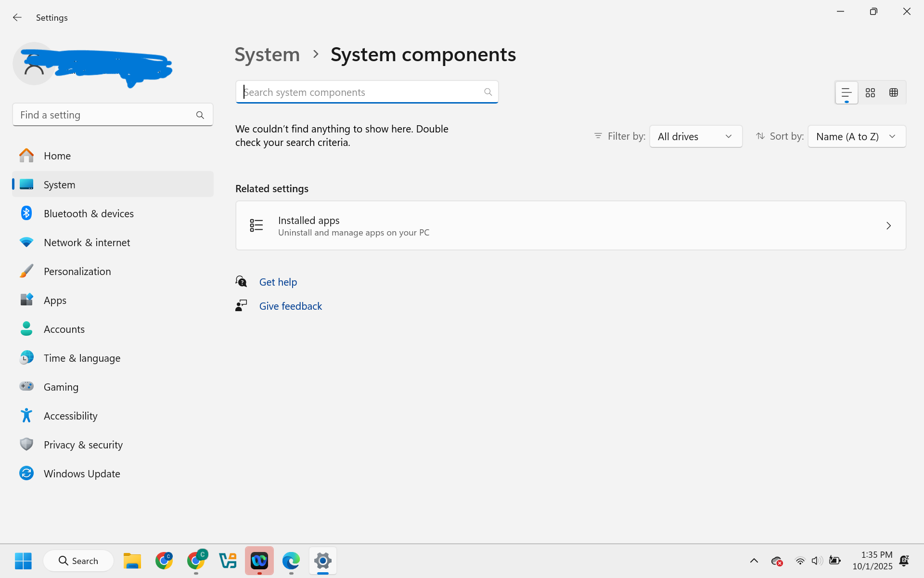
Task: Open Windows Update in sidebar
Action: (82, 473)
